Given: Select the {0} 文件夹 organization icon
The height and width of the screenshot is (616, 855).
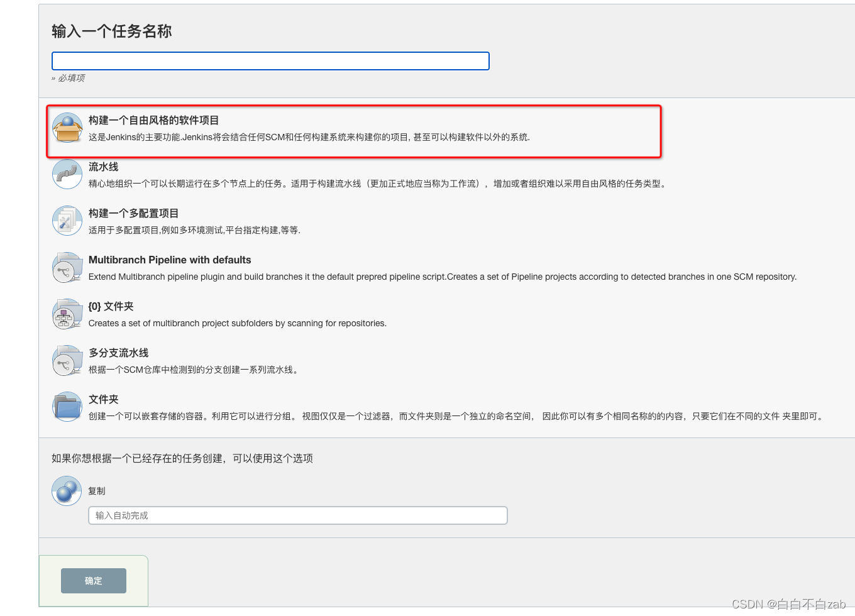Looking at the screenshot, I should pyautogui.click(x=67, y=314).
